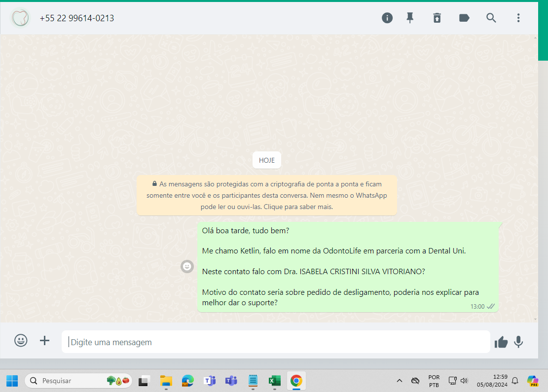Screen dimensions: 548x392
Task: Search messages with the magnifier icon
Action: [x=491, y=18]
